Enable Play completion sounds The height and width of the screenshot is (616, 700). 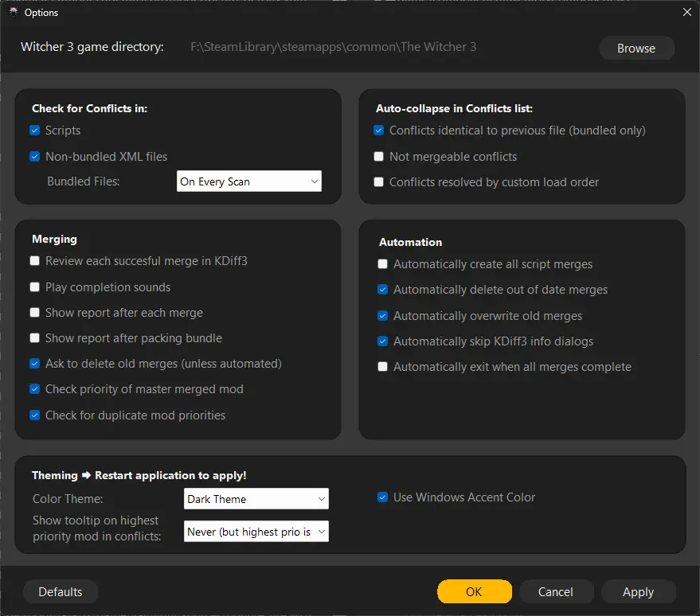(x=34, y=287)
